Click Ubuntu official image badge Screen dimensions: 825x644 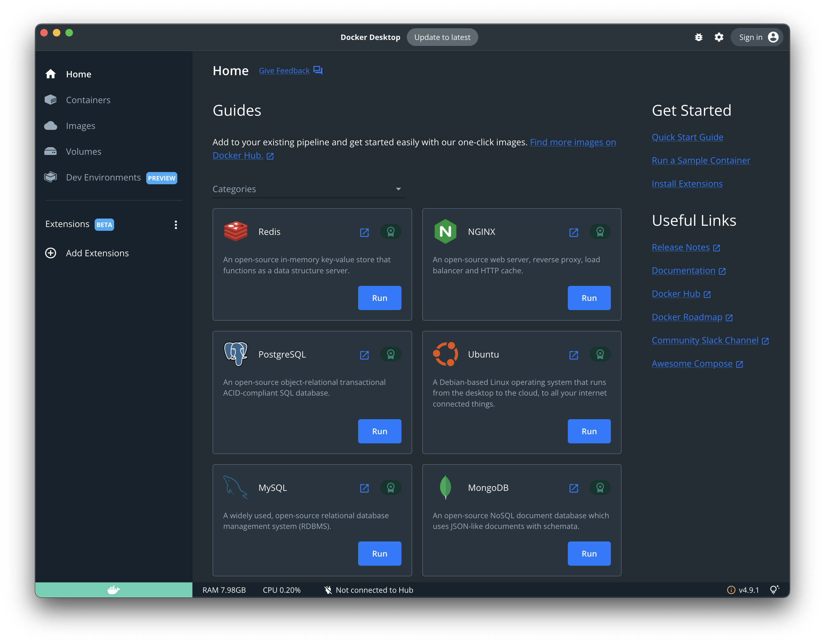pos(600,354)
